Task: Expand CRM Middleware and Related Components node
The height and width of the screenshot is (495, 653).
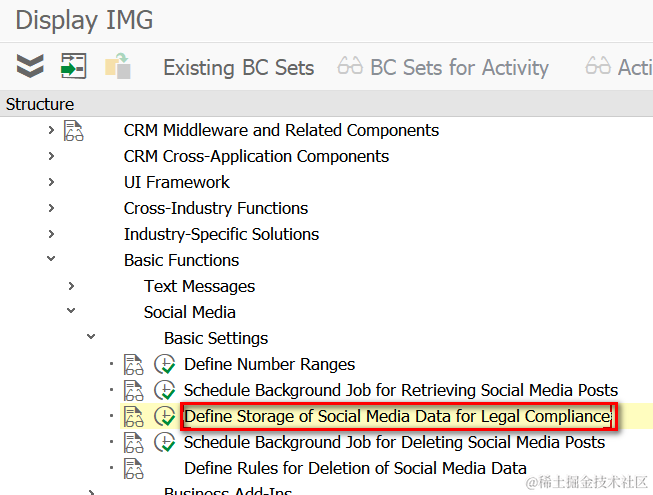Action: click(51, 130)
